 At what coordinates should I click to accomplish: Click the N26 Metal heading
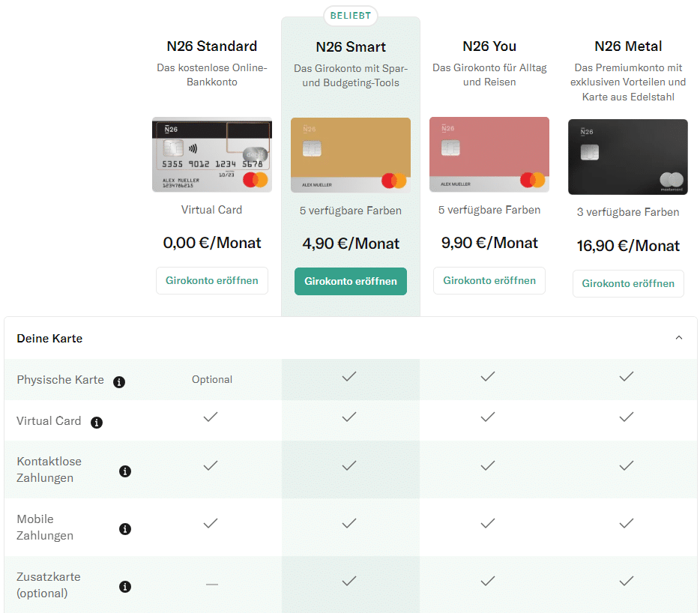click(628, 46)
